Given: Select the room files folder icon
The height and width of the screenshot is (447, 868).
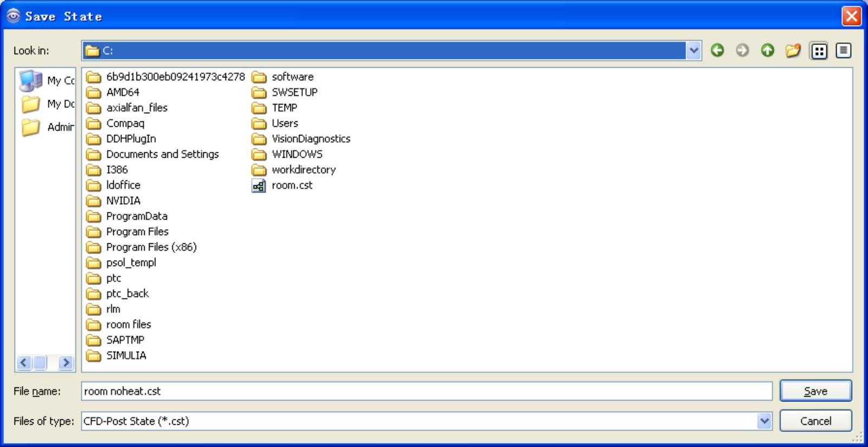Looking at the screenshot, I should pos(94,325).
